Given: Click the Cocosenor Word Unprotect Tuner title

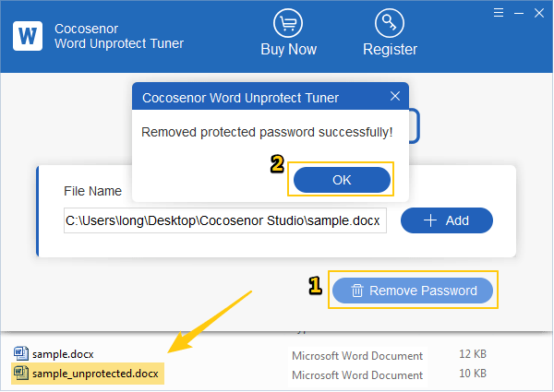Looking at the screenshot, I should [x=119, y=36].
